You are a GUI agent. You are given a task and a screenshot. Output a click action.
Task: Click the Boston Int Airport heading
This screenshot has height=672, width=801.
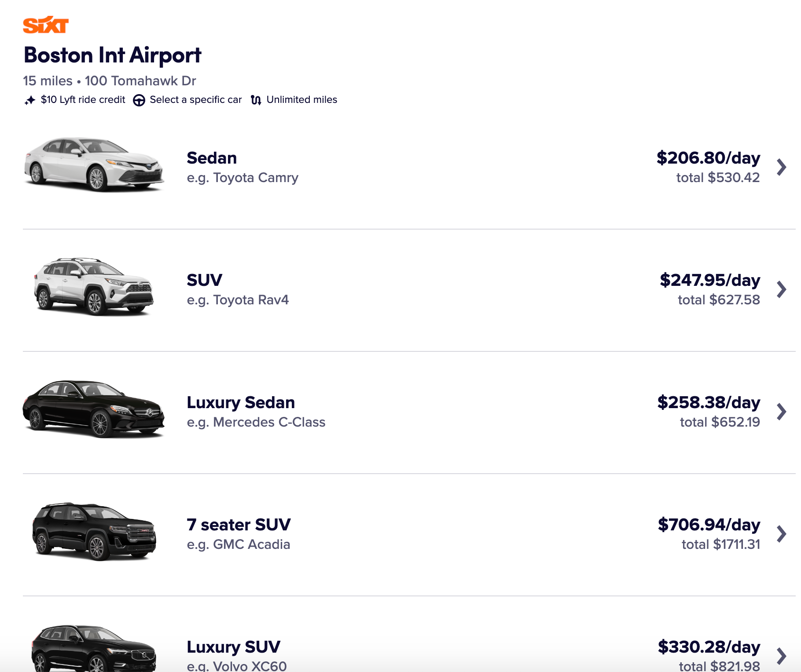112,55
